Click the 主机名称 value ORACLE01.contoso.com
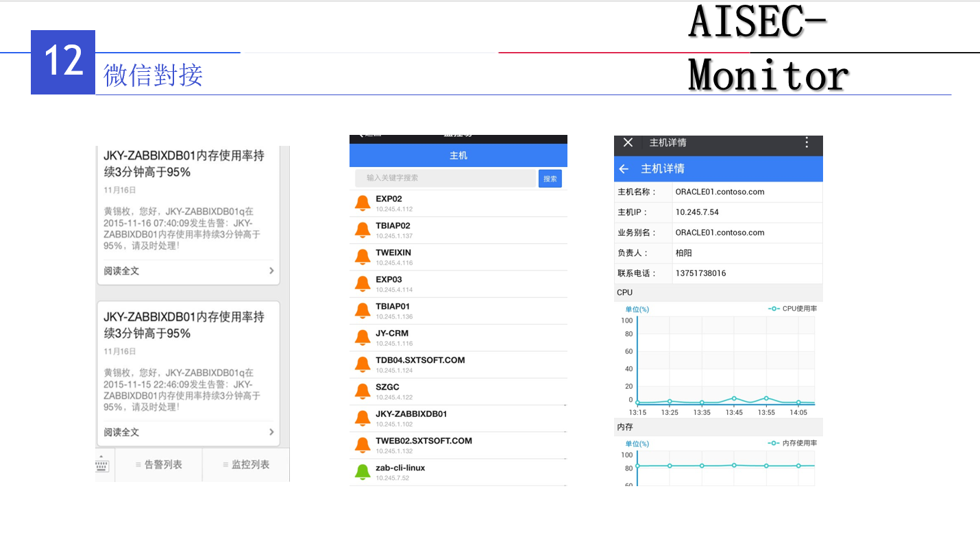This screenshot has width=980, height=543. [720, 192]
